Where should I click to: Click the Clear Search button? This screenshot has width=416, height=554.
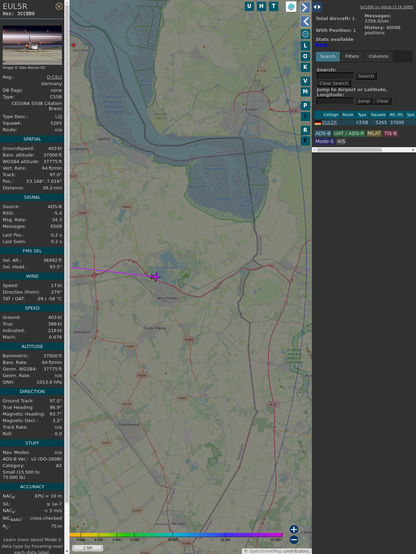(334, 83)
